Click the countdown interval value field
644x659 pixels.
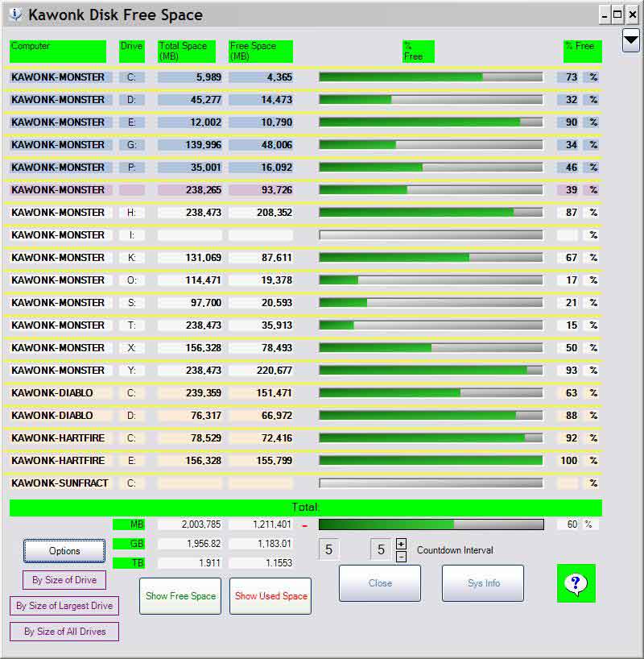pos(381,550)
